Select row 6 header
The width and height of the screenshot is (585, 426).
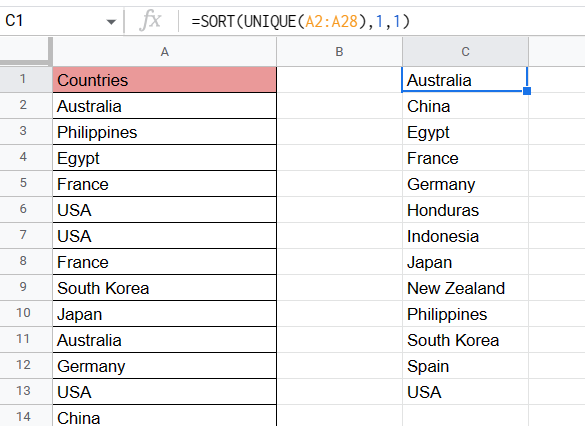[x=25, y=210]
